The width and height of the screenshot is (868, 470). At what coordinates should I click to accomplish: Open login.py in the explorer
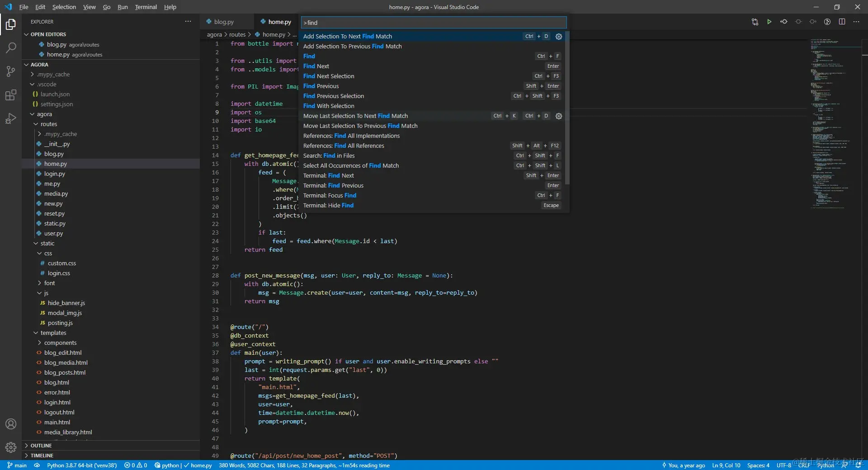coord(54,174)
